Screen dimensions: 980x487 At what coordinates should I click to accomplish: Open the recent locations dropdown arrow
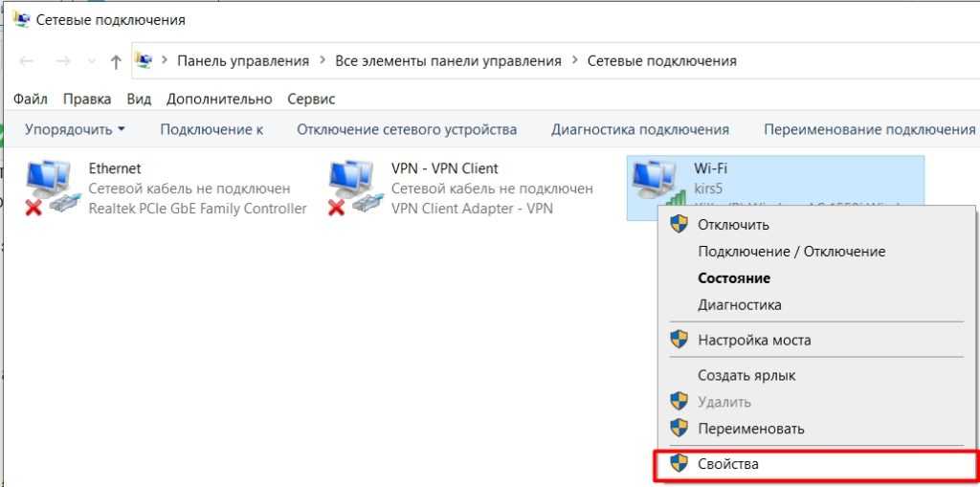click(91, 61)
